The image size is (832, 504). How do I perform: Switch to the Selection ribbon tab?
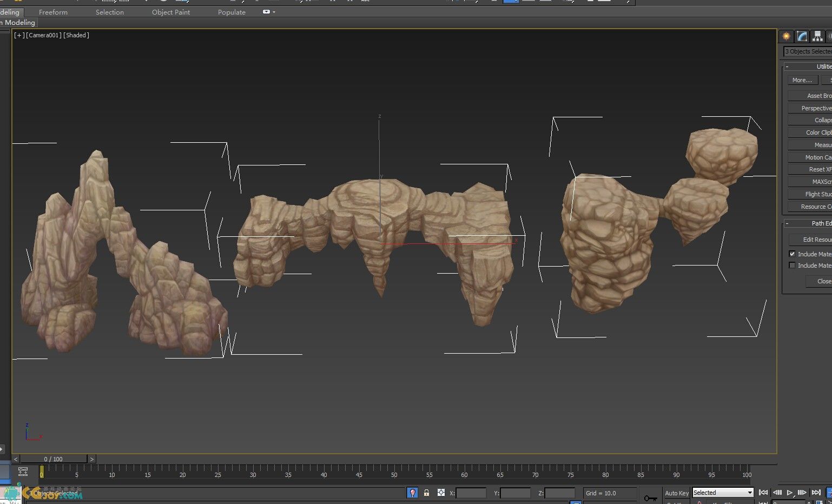(x=109, y=12)
